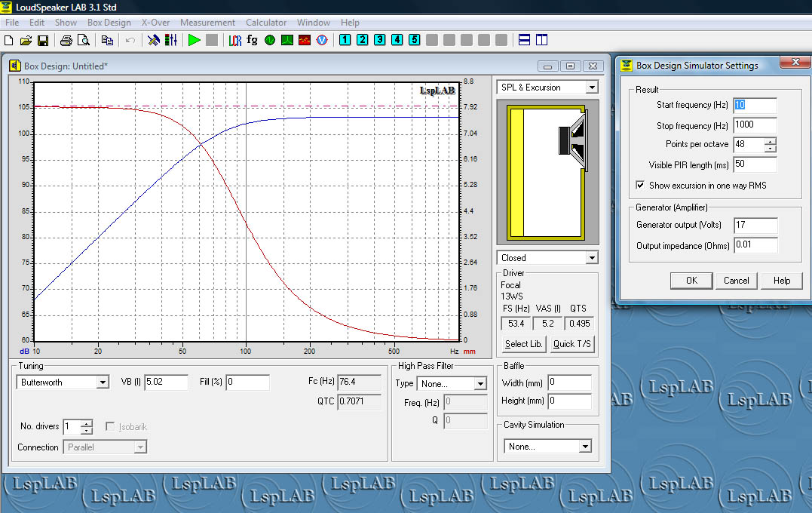Expand the Closed box type dropdown
The width and height of the screenshot is (812, 513).
(591, 258)
